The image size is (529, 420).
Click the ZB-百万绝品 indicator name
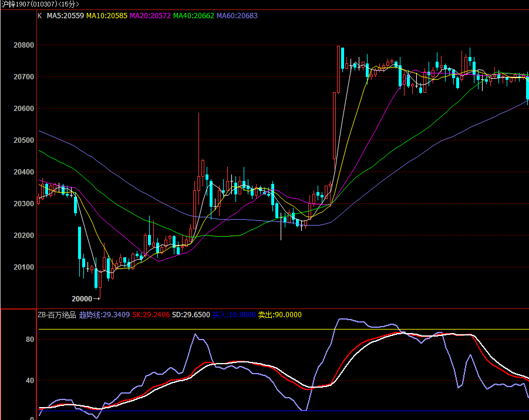point(57,315)
